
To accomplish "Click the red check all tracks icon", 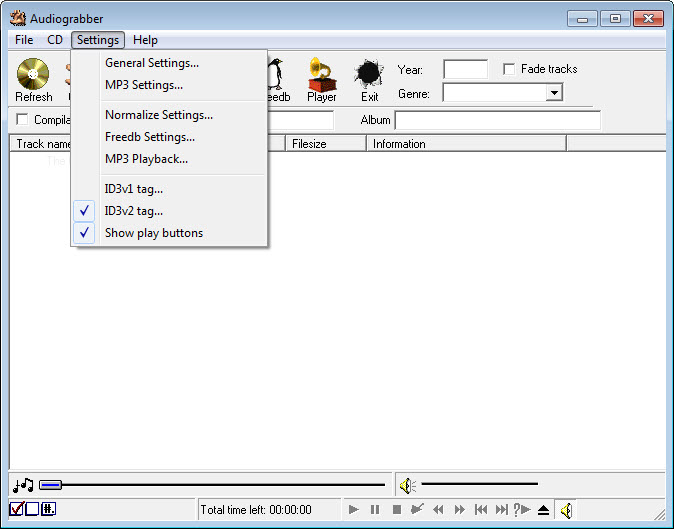I will (x=17, y=509).
